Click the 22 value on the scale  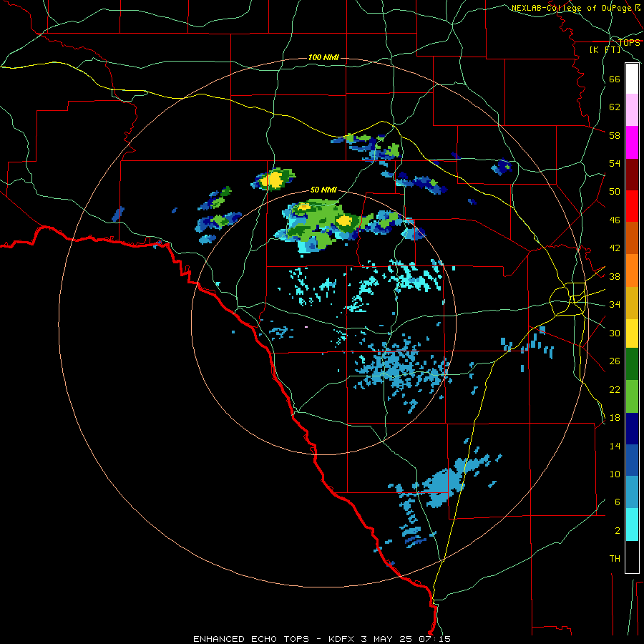[615, 389]
